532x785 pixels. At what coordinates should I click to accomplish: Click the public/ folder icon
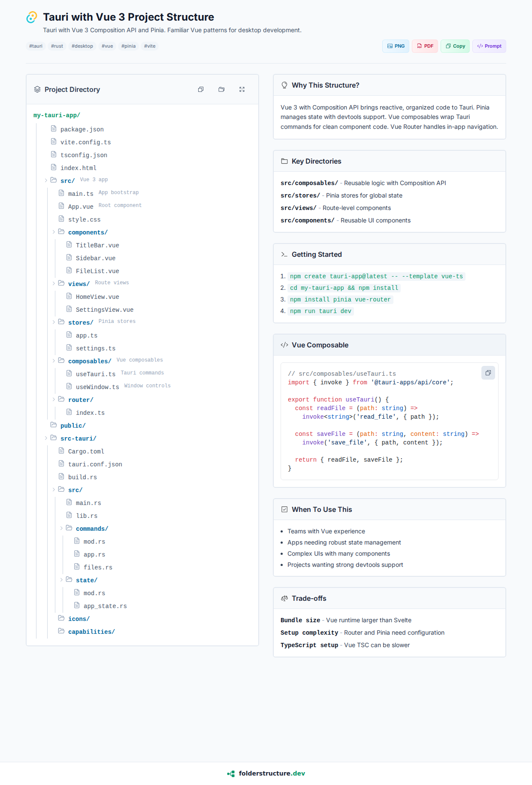click(x=54, y=425)
